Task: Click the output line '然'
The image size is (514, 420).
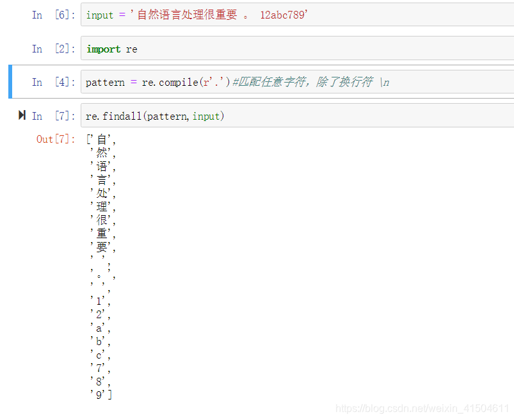Action: pos(103,152)
